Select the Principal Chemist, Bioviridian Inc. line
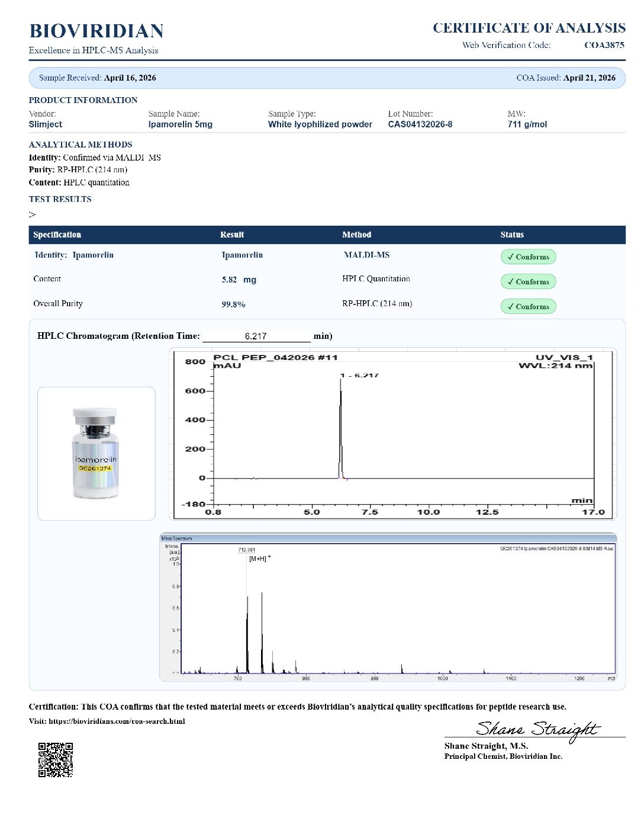Image resolution: width=644 pixels, height=834 pixels. (504, 756)
